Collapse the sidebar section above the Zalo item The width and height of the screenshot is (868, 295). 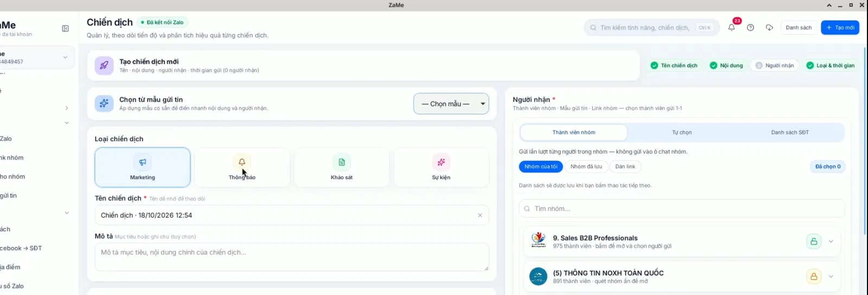point(67,123)
